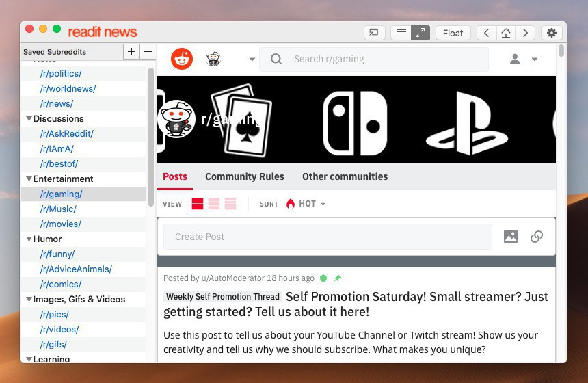Select compact view layout icon

[x=230, y=204]
